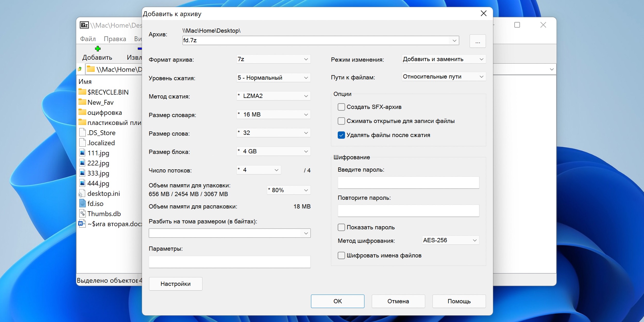The image size is (644, 322).
Task: Open the Файл menu
Action: pos(88,39)
